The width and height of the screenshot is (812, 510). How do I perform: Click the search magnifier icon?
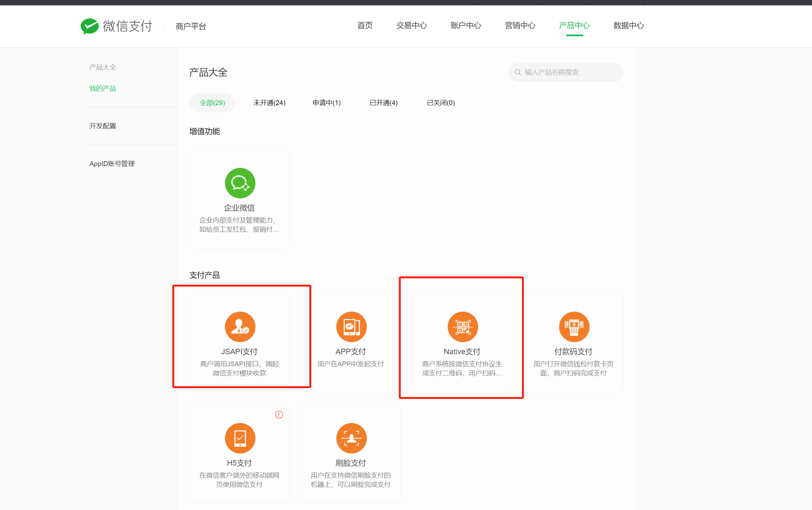tap(518, 72)
